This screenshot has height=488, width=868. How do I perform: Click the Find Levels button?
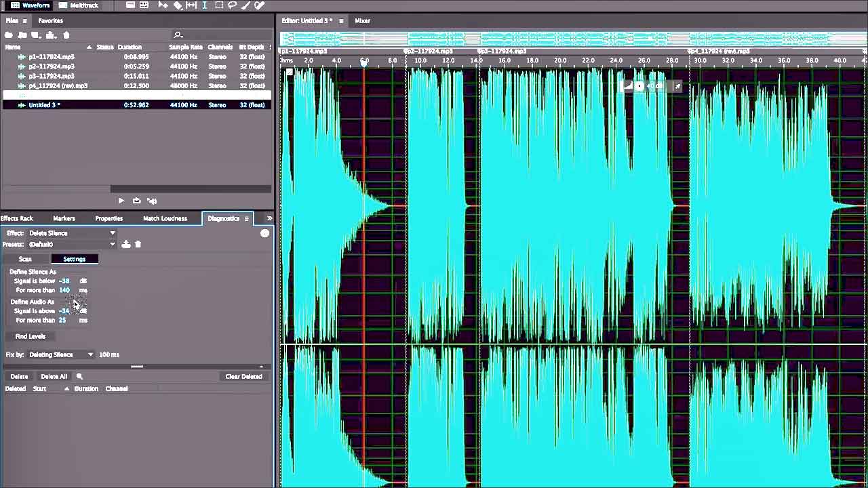click(31, 336)
